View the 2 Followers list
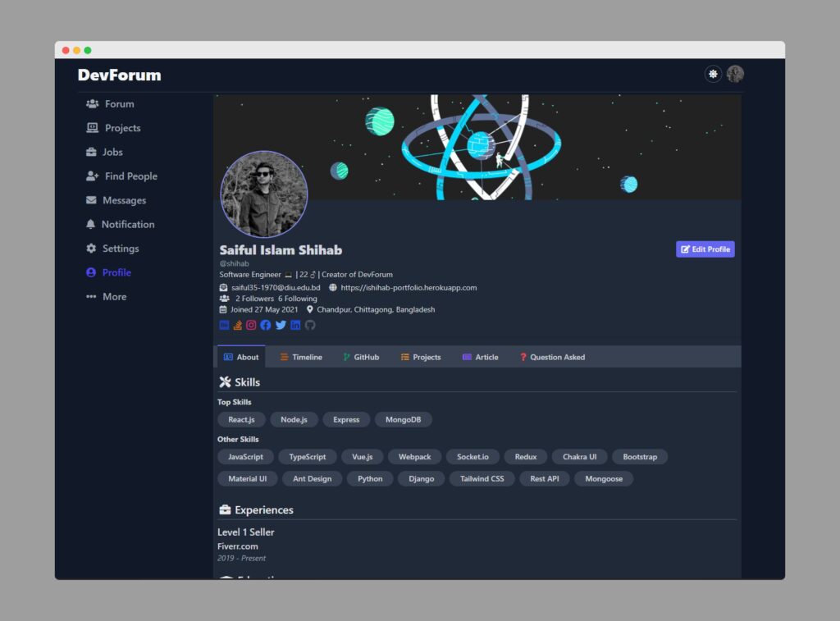The width and height of the screenshot is (840, 621). click(x=254, y=299)
